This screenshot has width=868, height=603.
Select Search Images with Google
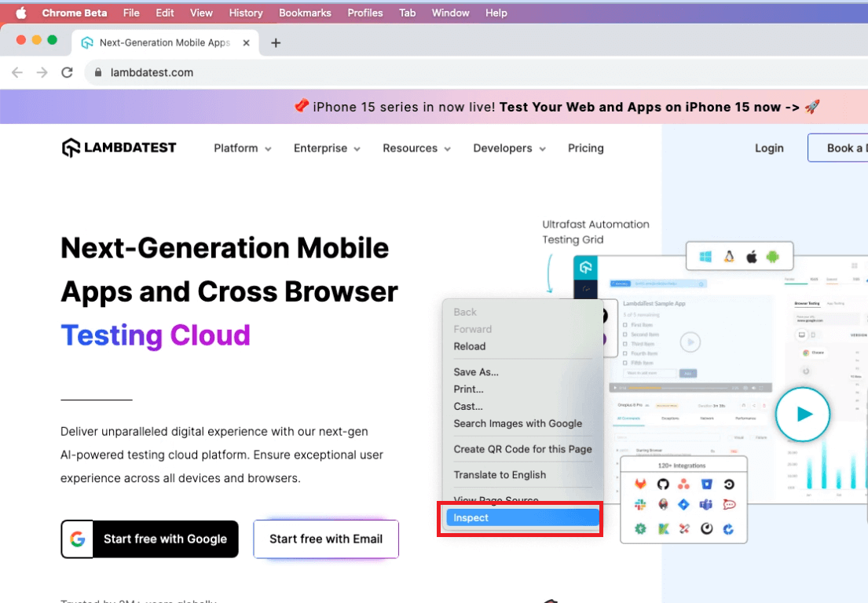coord(519,423)
